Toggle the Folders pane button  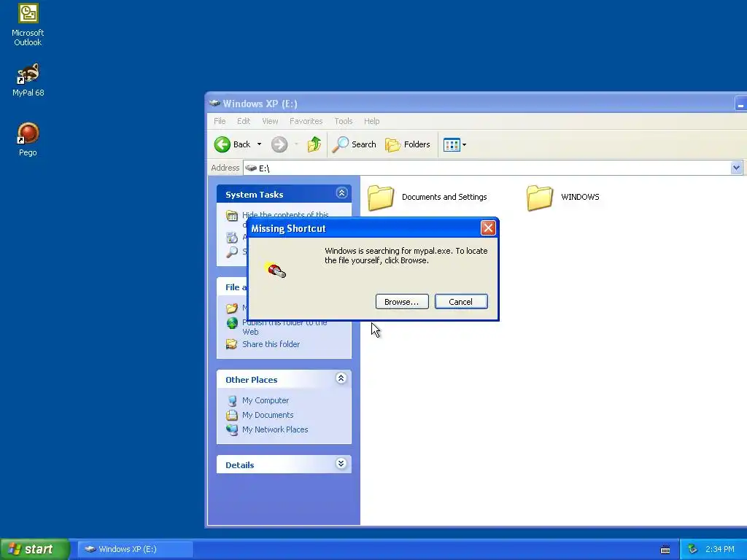[x=408, y=144]
